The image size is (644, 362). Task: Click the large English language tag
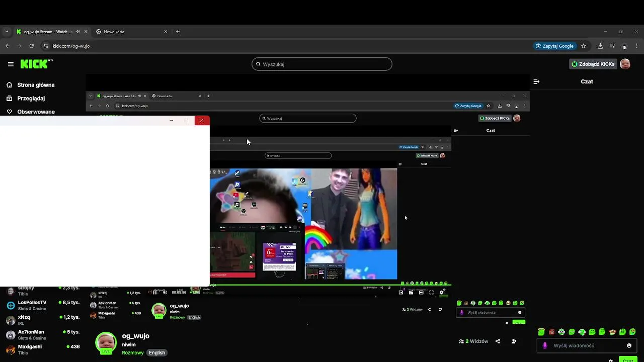pyautogui.click(x=157, y=352)
